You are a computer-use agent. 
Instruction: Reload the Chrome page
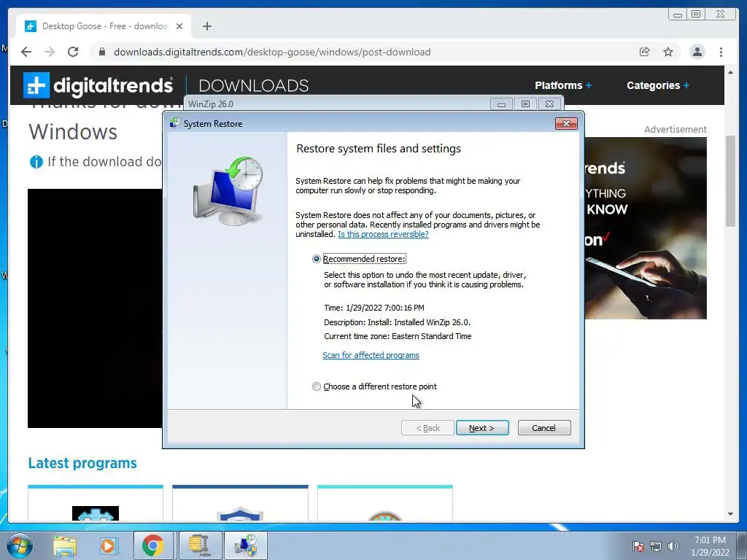[73, 52]
